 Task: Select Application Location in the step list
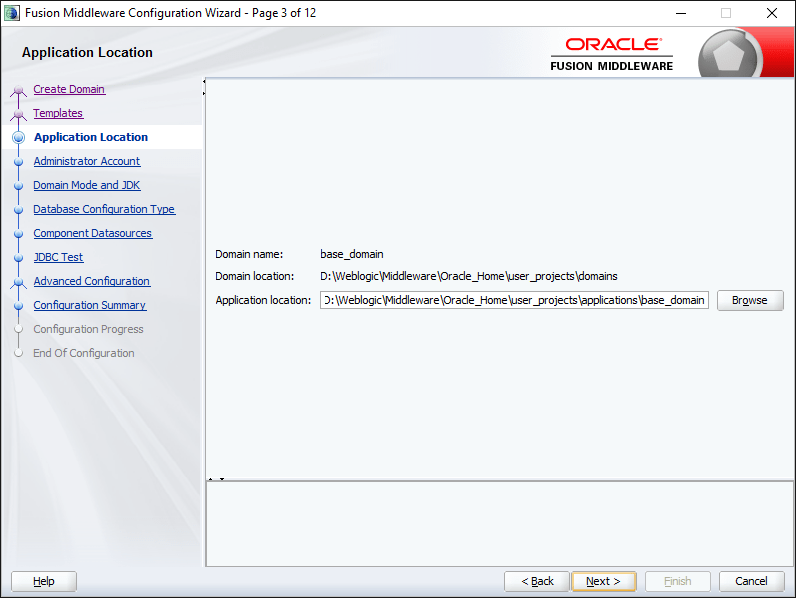[91, 137]
